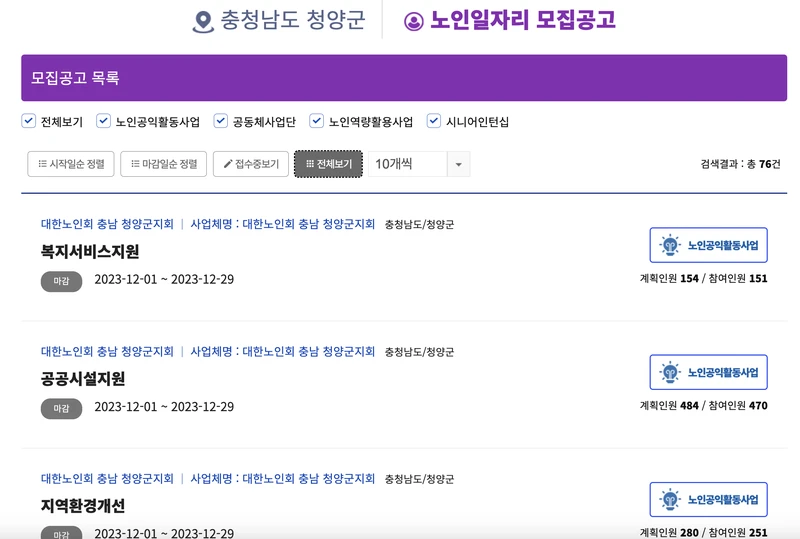Click the list icon on 시작일순 정렬 button
Screen dimensions: 800x539
(42, 164)
